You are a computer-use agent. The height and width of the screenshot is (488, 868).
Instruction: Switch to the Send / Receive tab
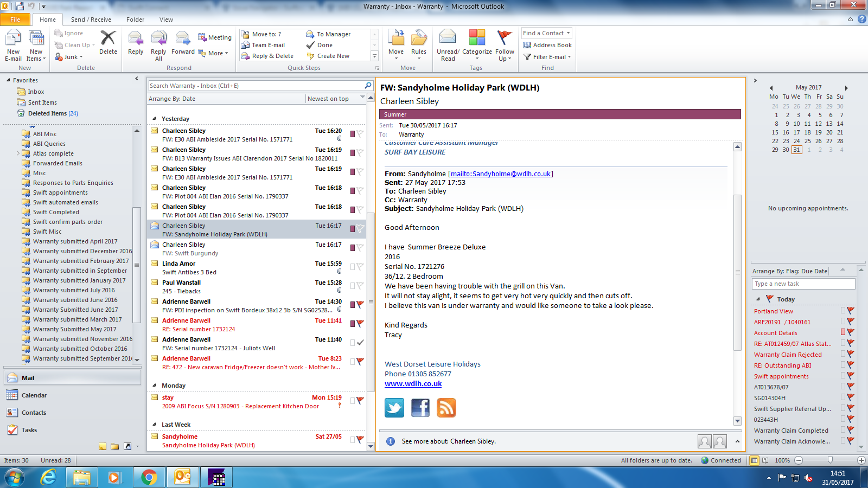pyautogui.click(x=91, y=20)
